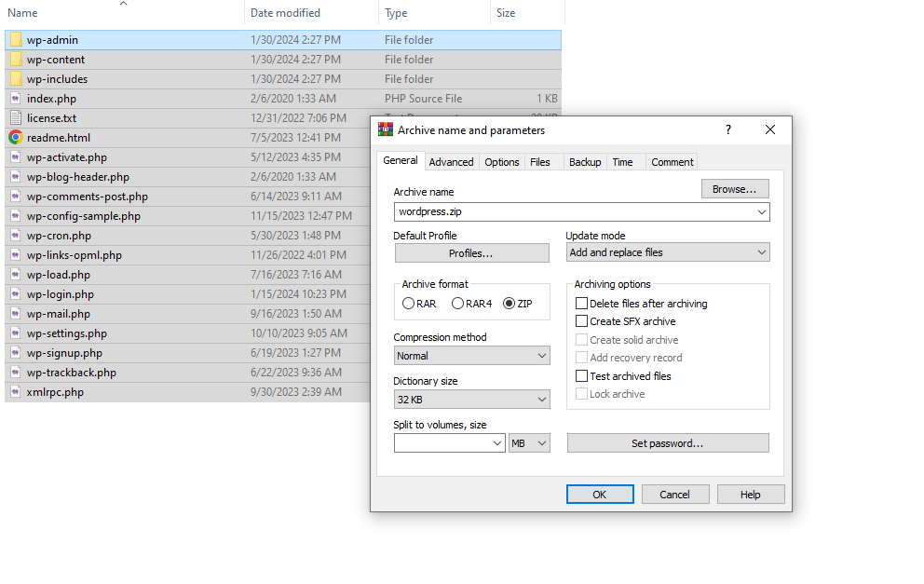The image size is (924, 584).
Task: Open the Options tab
Action: tap(502, 162)
